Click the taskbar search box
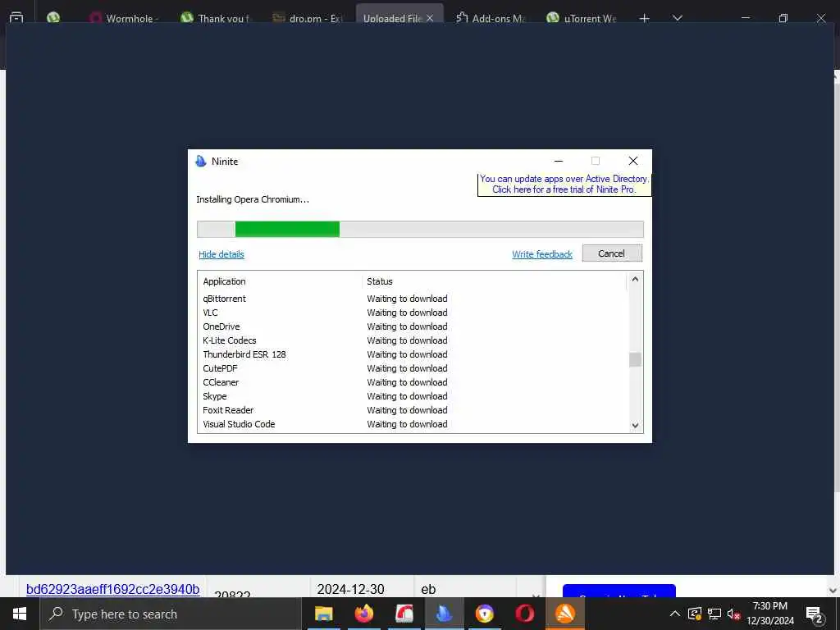This screenshot has height=630, width=840. tap(171, 614)
